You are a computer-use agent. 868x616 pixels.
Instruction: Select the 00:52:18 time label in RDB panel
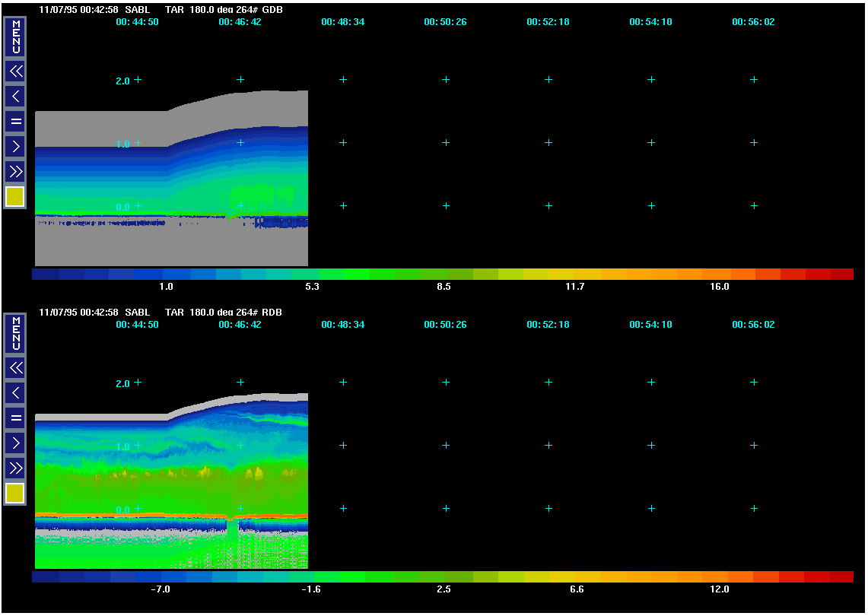548,325
